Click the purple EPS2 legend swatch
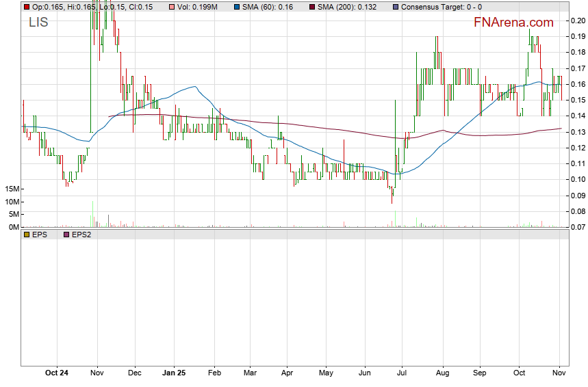 tap(66, 235)
